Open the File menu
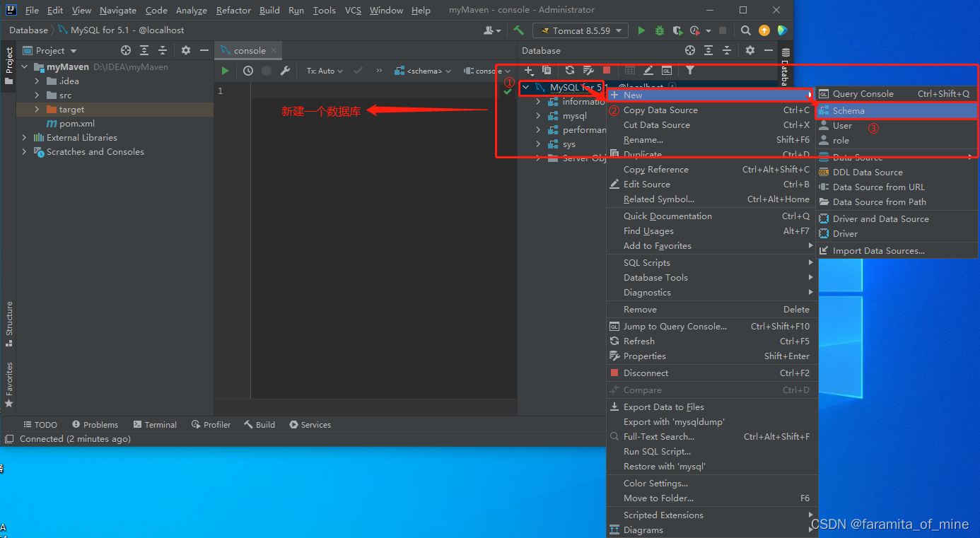This screenshot has width=980, height=538. coord(32,10)
